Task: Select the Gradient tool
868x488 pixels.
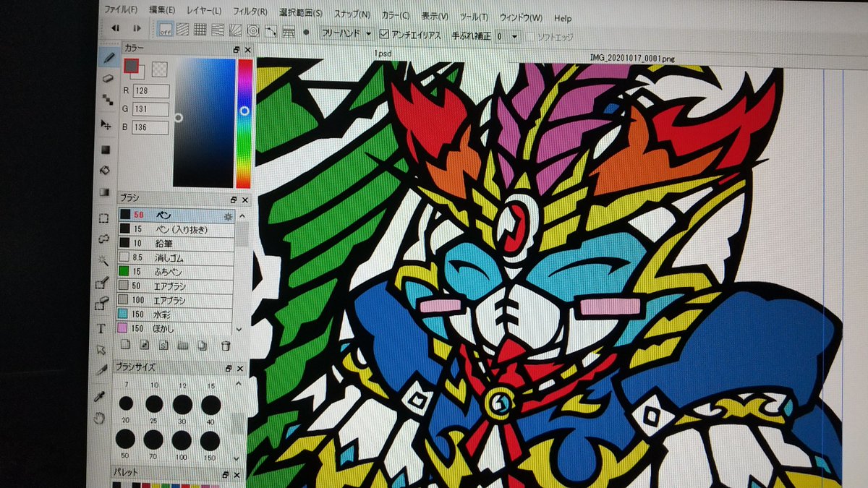Action: point(104,193)
